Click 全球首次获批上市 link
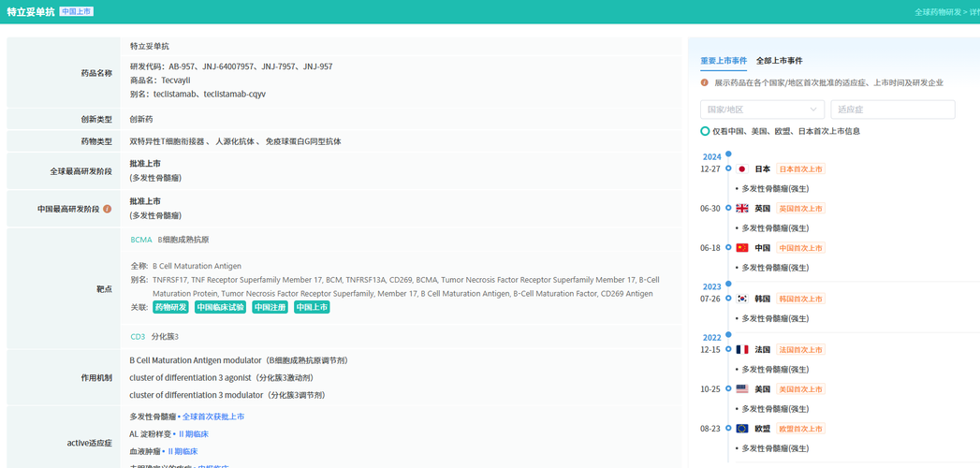Viewport: 980px width, 468px height. click(213, 417)
